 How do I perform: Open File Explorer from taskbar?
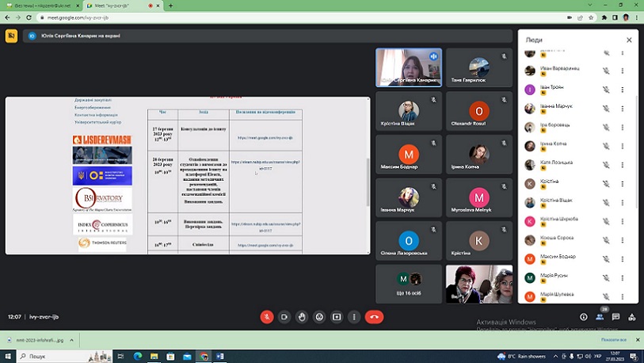pos(154,356)
